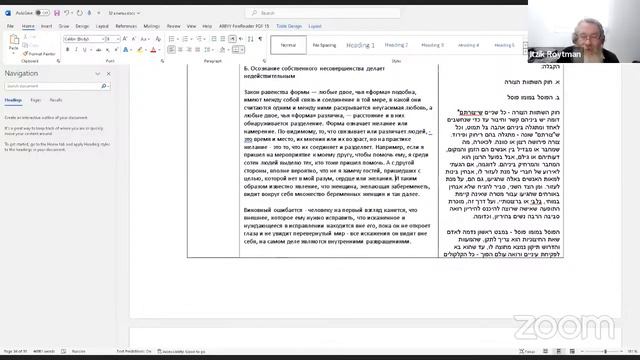
Task: Switch to the Insert ribbon tab
Action: pos(47,26)
